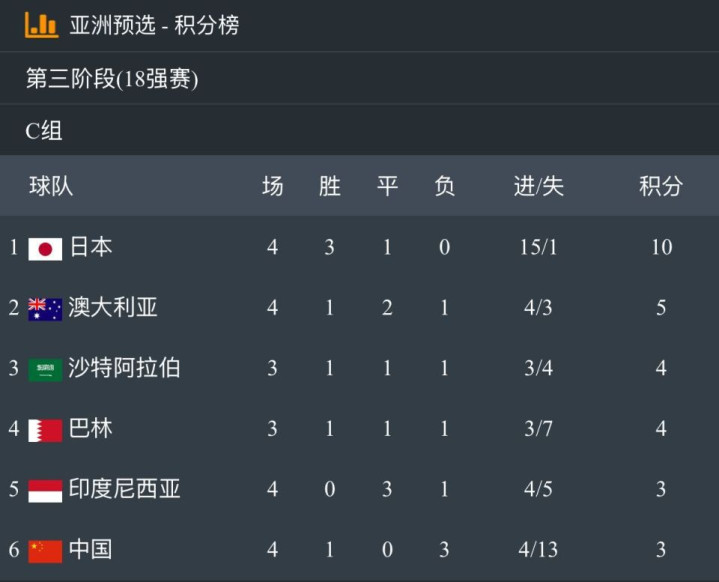Click the Saudi Arabia flag icon
The image size is (719, 582).
45,370
